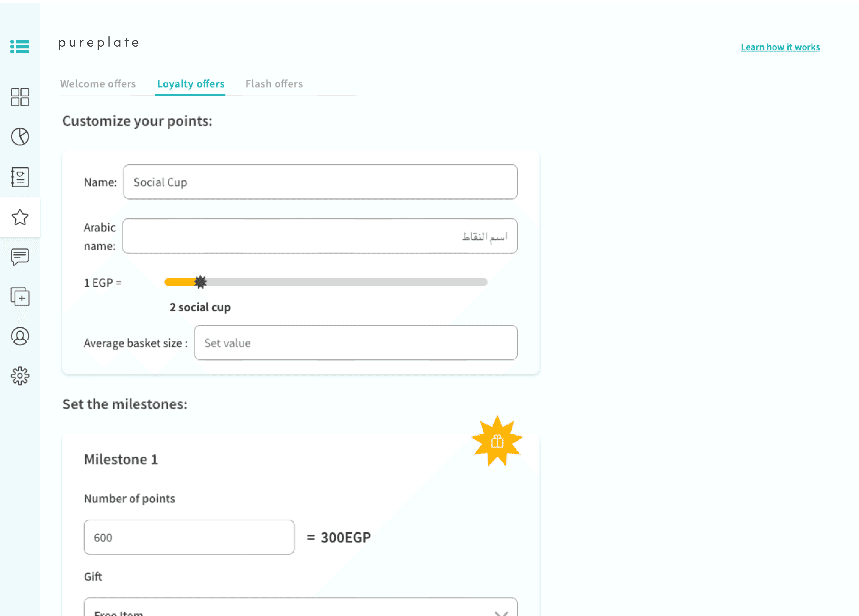Open the chat messages sidebar icon

[x=20, y=257]
